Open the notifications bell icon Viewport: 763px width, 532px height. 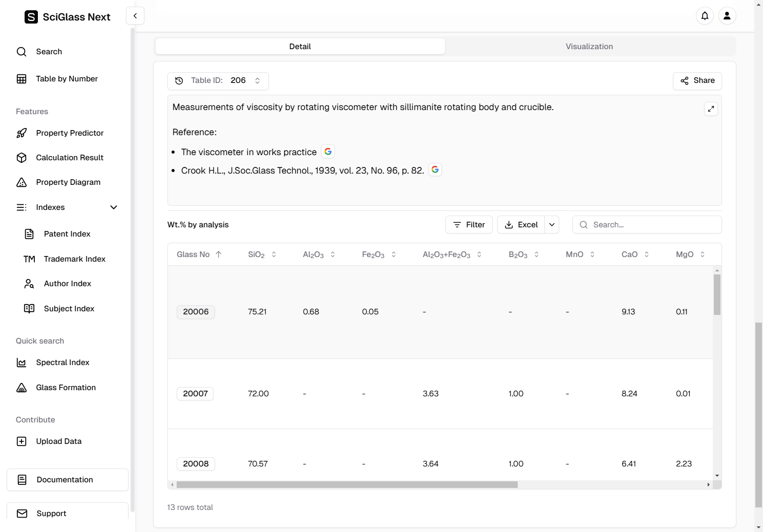(705, 16)
